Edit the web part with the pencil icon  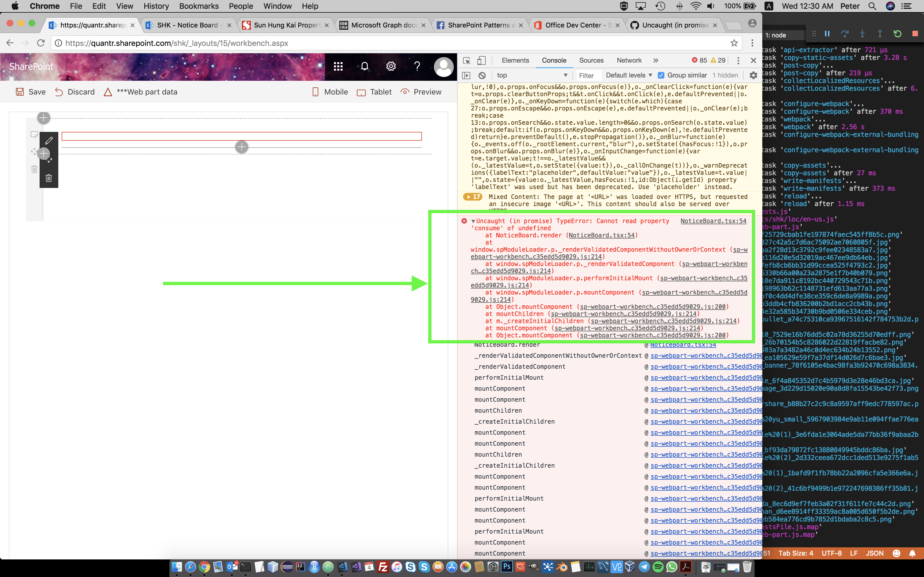pyautogui.click(x=49, y=141)
